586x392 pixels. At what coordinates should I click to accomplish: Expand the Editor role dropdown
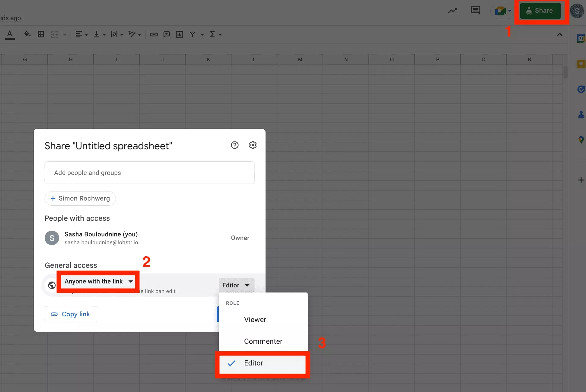236,285
